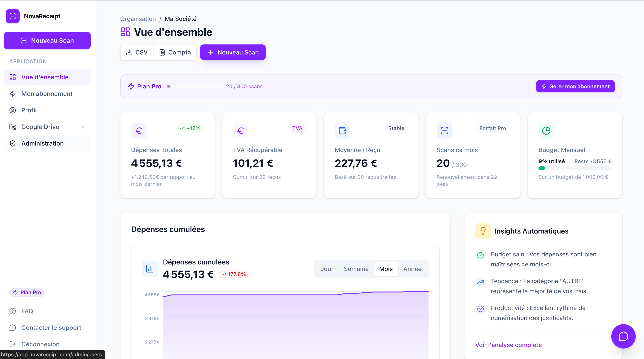This screenshot has height=359, width=644.
Task: Switch chart range to Jour
Action: pyautogui.click(x=327, y=269)
